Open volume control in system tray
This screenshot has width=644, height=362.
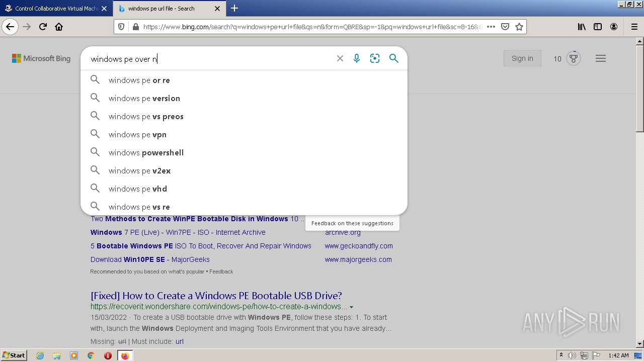point(572,355)
